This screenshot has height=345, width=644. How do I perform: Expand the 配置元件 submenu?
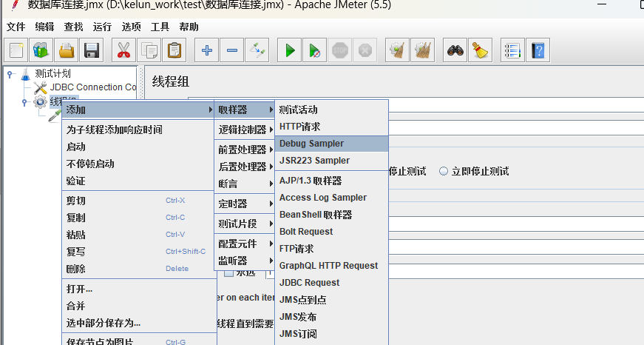[245, 244]
